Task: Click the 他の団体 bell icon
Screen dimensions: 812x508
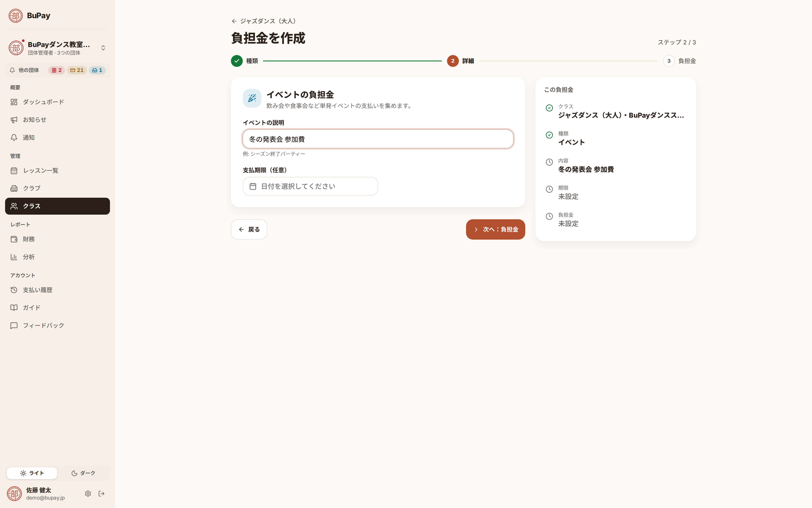Action: click(x=12, y=70)
